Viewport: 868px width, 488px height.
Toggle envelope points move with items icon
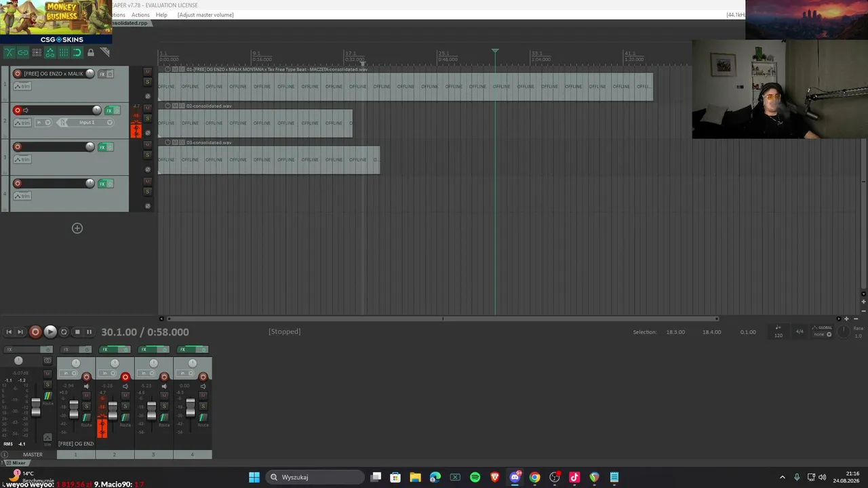(x=50, y=52)
